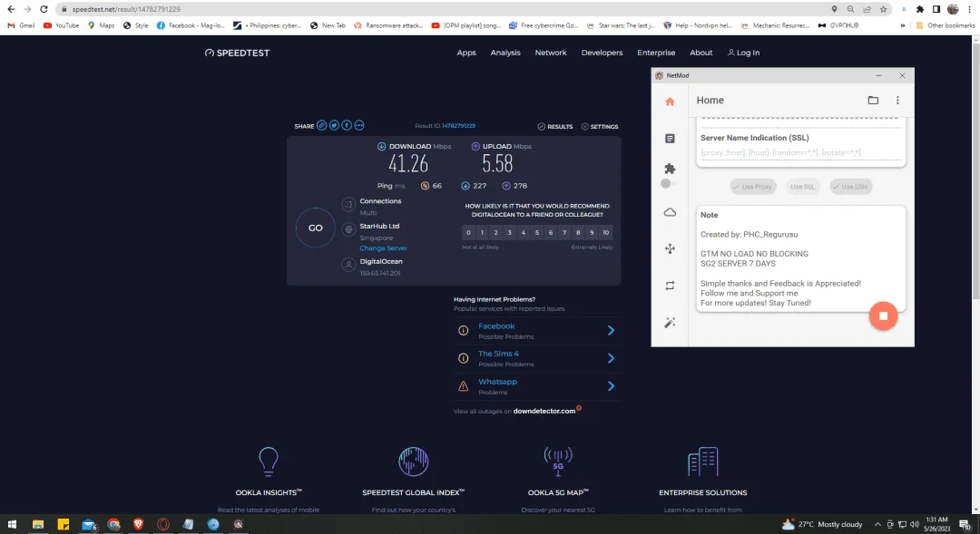Open the SPEEDTEST GLOBAL INDEX globe icon
This screenshot has height=534, width=980.
pos(413,461)
